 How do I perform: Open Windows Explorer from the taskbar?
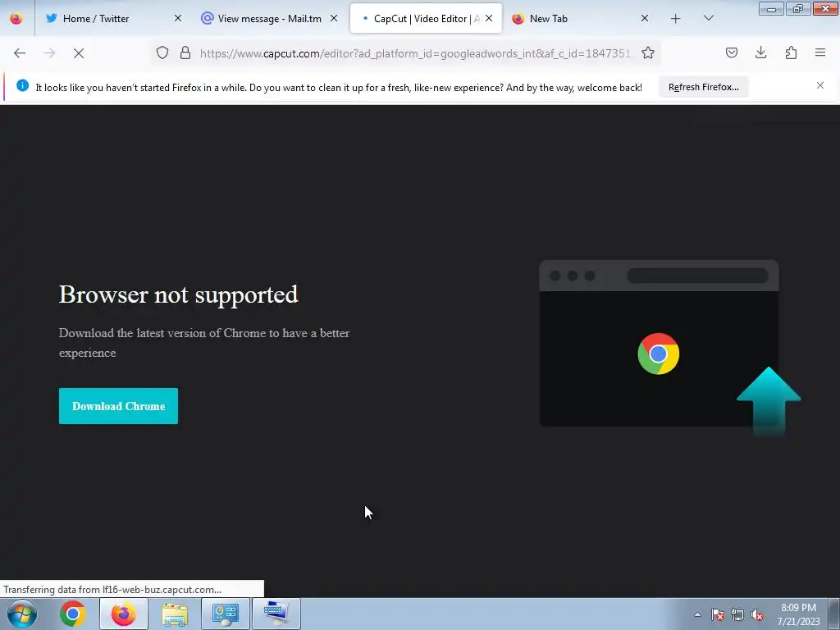(x=175, y=614)
